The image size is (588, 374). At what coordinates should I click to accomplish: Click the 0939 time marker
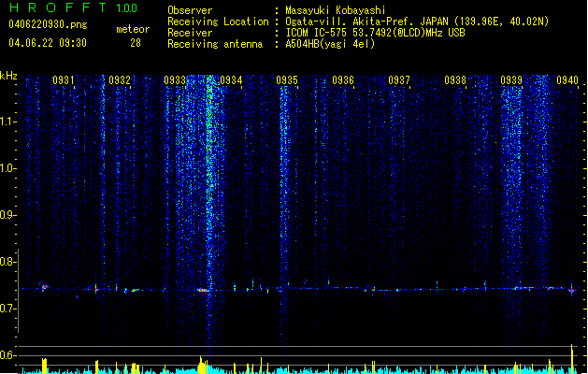[511, 79]
